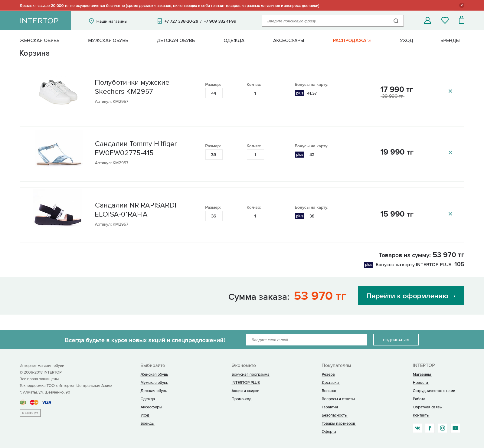Remove NR RAPISARDI sandals from cart
This screenshot has width=484, height=448.
click(x=450, y=214)
